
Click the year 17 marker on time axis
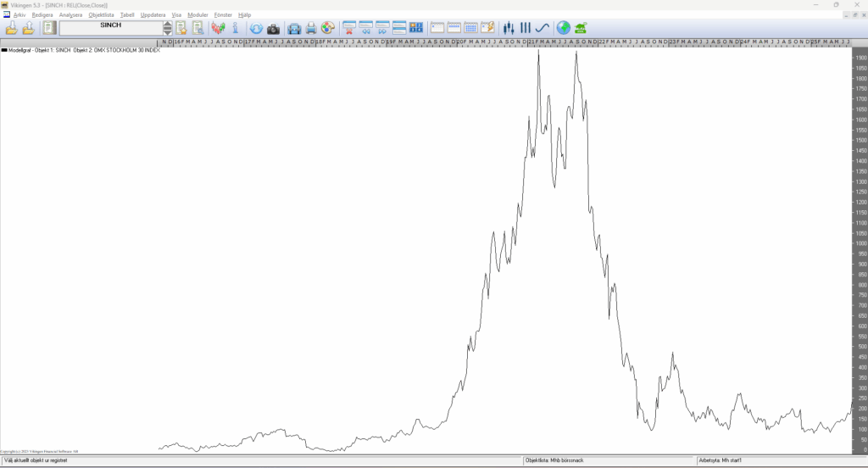pos(248,42)
